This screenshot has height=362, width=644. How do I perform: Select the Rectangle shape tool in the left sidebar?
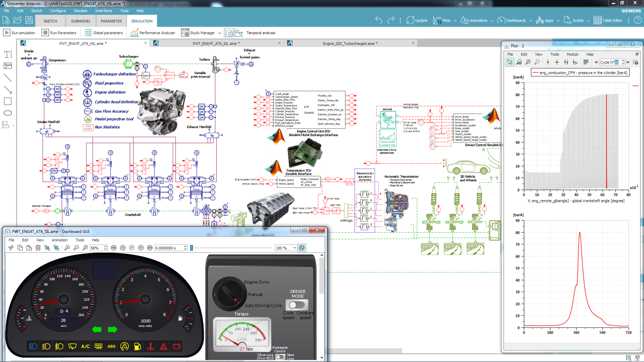(8, 101)
